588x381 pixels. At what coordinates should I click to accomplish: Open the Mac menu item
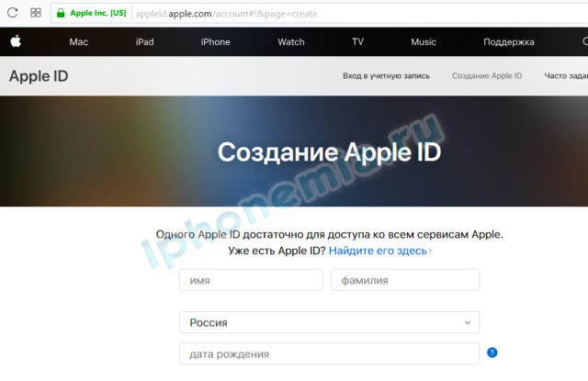[79, 42]
